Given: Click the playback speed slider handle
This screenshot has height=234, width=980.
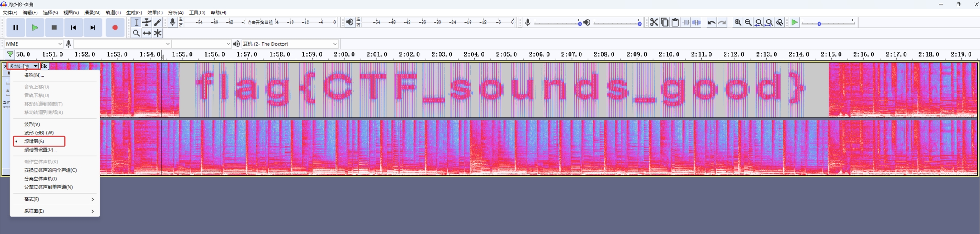Looking at the screenshot, I should click(819, 24).
